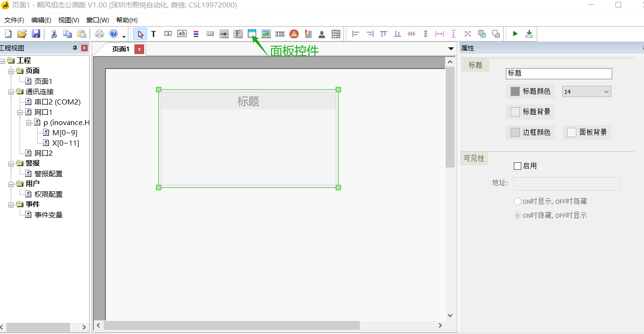This screenshot has height=334, width=644.
Task: Open the toolbar overflow arrow next to help
Action: [124, 36]
